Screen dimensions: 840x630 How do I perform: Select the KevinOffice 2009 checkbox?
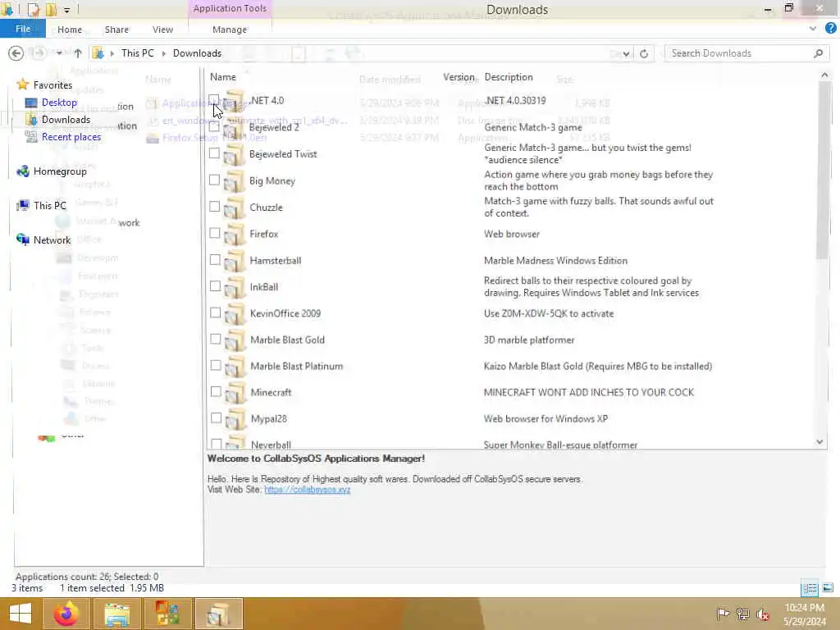[216, 313]
